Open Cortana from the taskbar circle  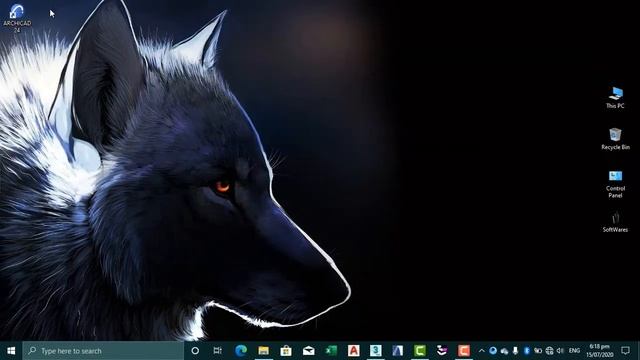pyautogui.click(x=195, y=351)
